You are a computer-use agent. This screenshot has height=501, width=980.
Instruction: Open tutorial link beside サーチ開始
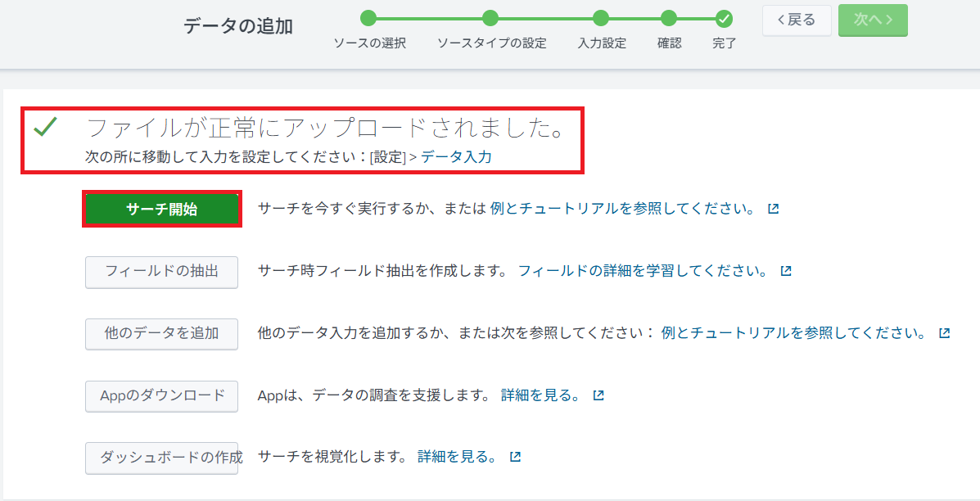(x=622, y=209)
